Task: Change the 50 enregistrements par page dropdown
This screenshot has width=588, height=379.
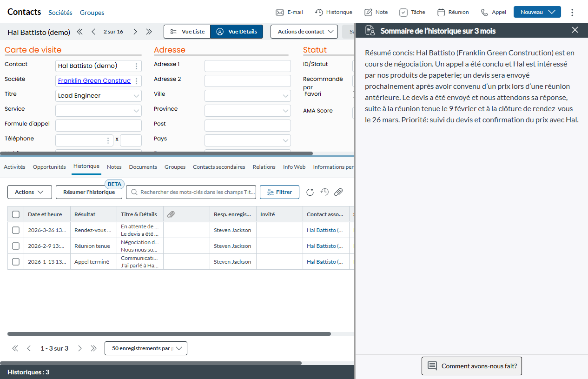Action: coord(146,348)
